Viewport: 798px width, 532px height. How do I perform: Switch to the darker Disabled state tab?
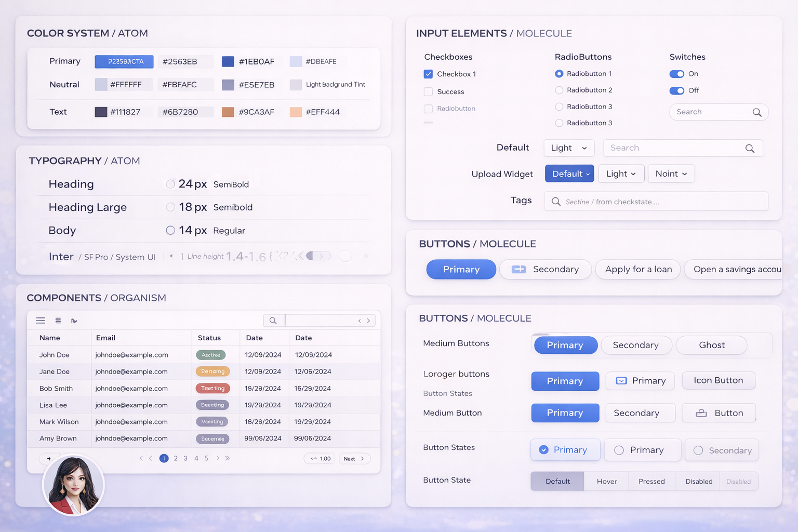[x=698, y=481]
